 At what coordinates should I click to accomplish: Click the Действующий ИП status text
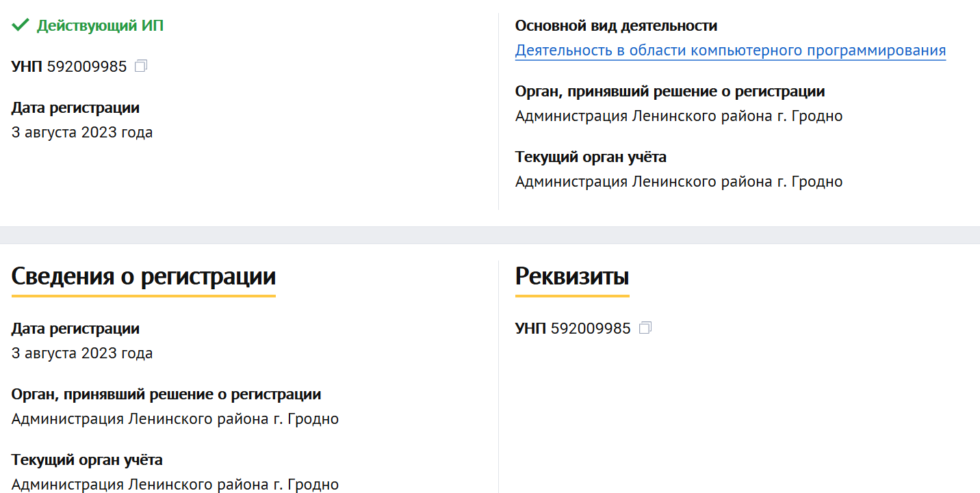[100, 26]
